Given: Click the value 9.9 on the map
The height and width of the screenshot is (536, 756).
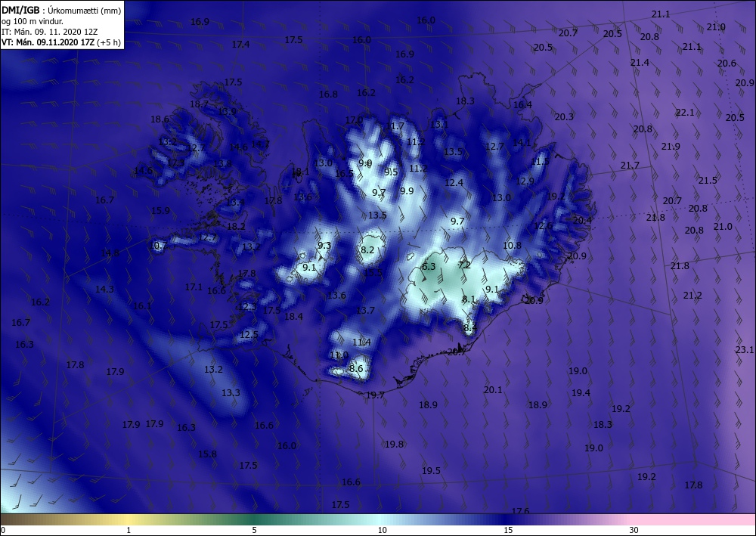Looking at the screenshot, I should coord(407,191).
